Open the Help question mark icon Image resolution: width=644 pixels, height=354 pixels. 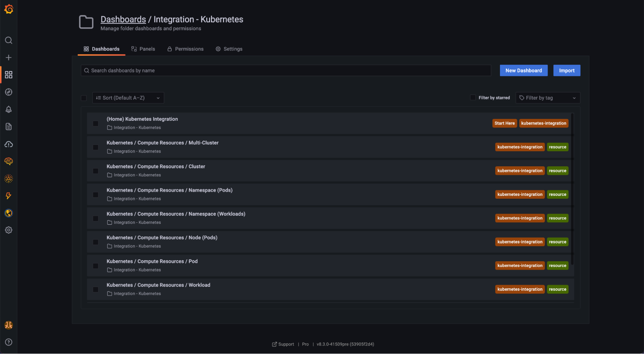(x=9, y=342)
